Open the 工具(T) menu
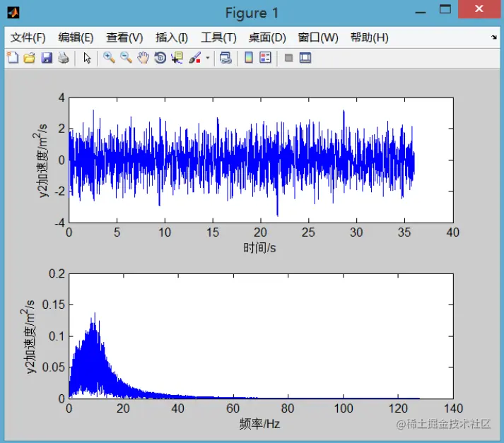The height and width of the screenshot is (443, 504). pyautogui.click(x=218, y=37)
